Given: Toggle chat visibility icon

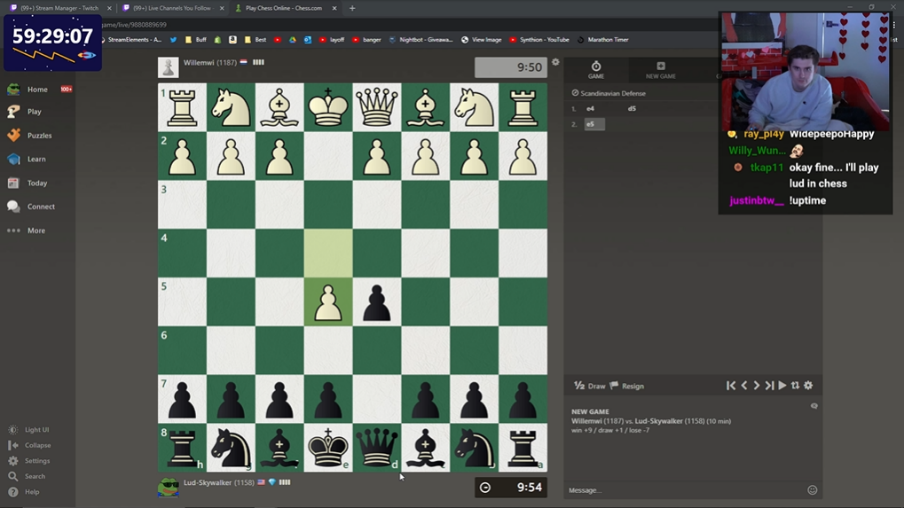Looking at the screenshot, I should pyautogui.click(x=814, y=406).
